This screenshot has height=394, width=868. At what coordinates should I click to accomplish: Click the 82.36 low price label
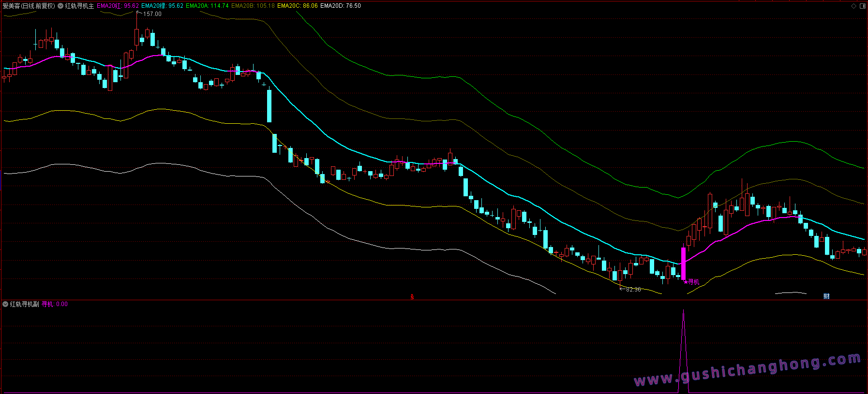tap(633, 290)
